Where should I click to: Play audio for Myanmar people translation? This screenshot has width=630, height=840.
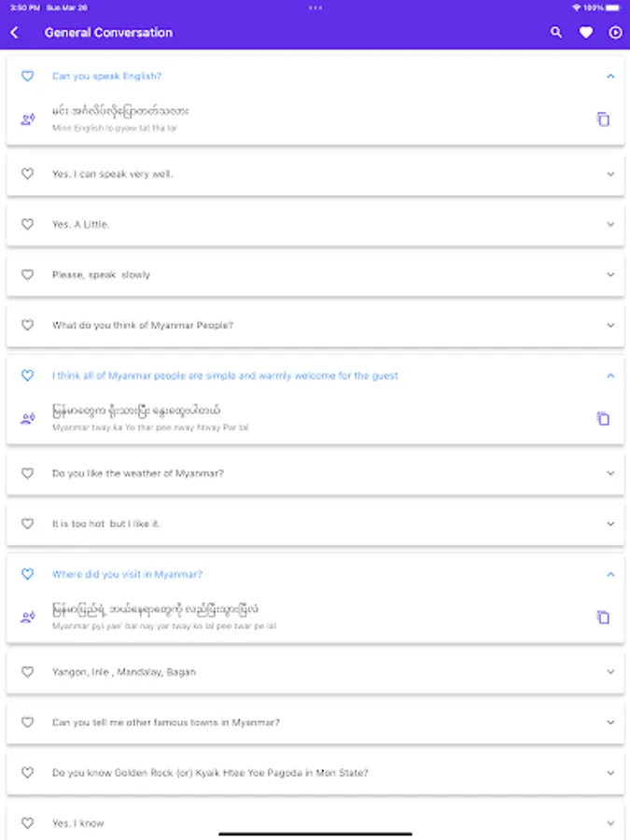point(28,418)
